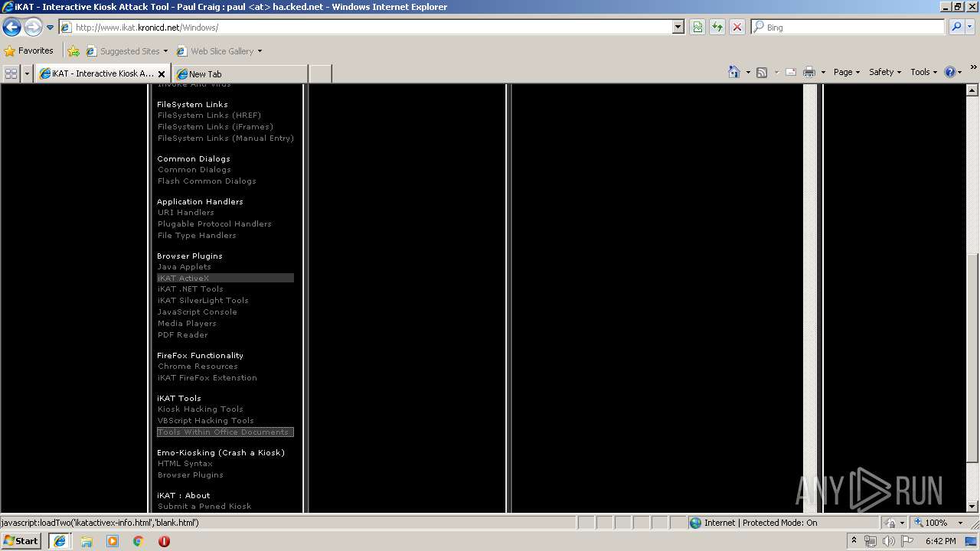Close the iKAT tab
This screenshot has height=551, width=980.
pos(162,74)
